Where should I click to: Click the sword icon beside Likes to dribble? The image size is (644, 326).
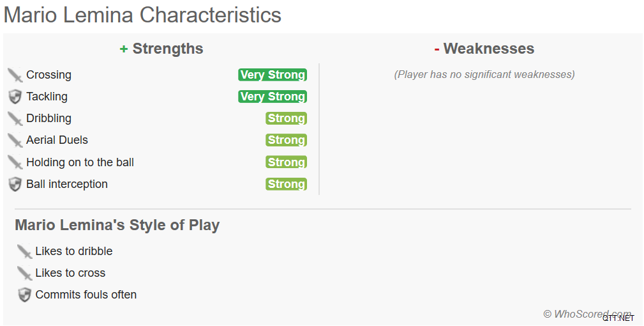(x=25, y=252)
